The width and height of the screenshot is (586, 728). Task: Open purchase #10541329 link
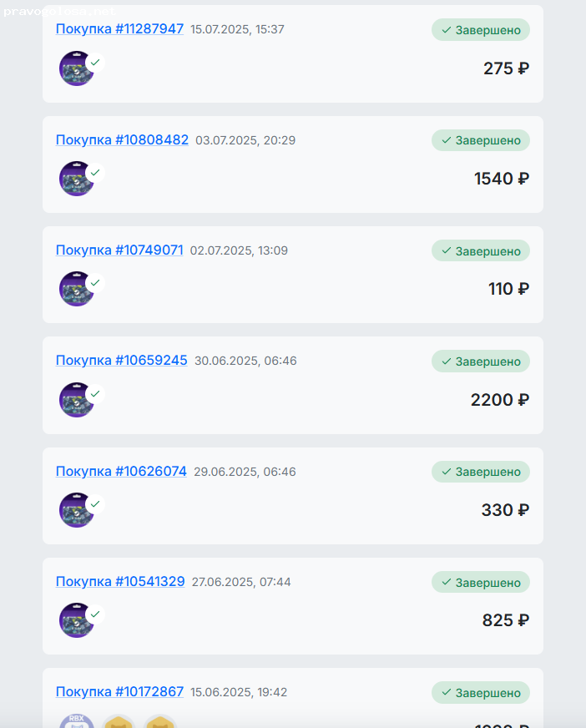(x=120, y=582)
